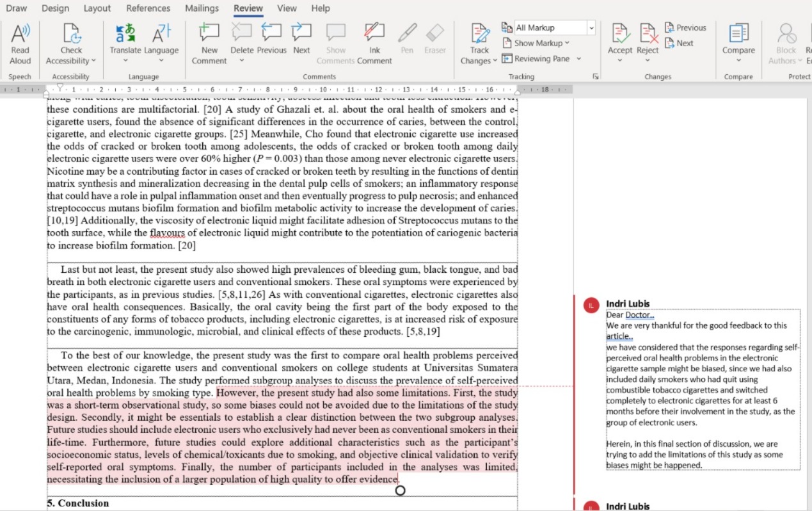Expand the Language dropdown arrow
The width and height of the screenshot is (812, 511).
coord(161,61)
